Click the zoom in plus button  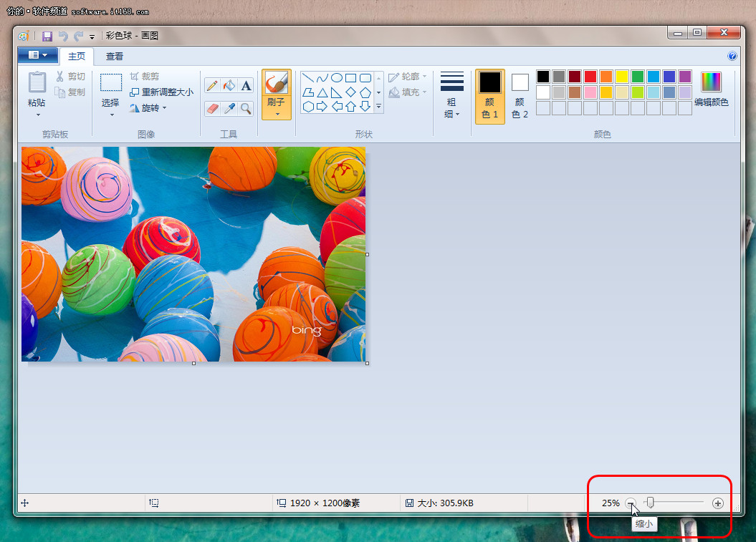[717, 503]
